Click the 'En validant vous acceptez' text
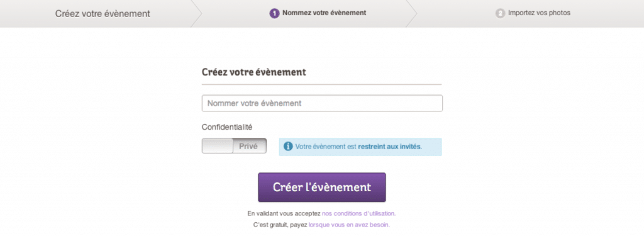This screenshot has width=644, height=236. (x=284, y=213)
